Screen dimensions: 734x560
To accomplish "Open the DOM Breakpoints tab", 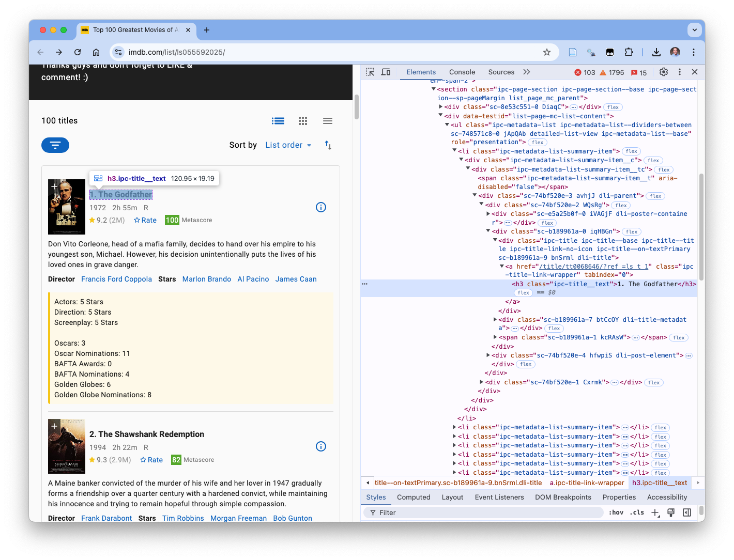I will (x=563, y=497).
